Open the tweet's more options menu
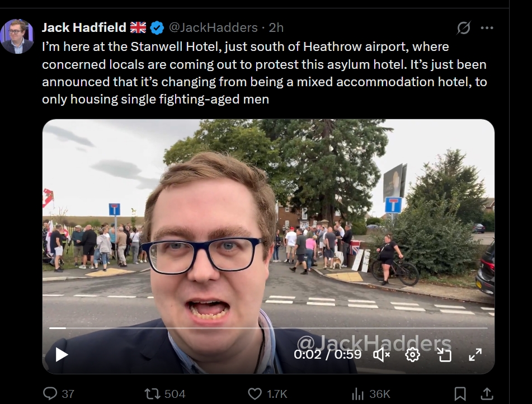532x404 pixels. (487, 27)
